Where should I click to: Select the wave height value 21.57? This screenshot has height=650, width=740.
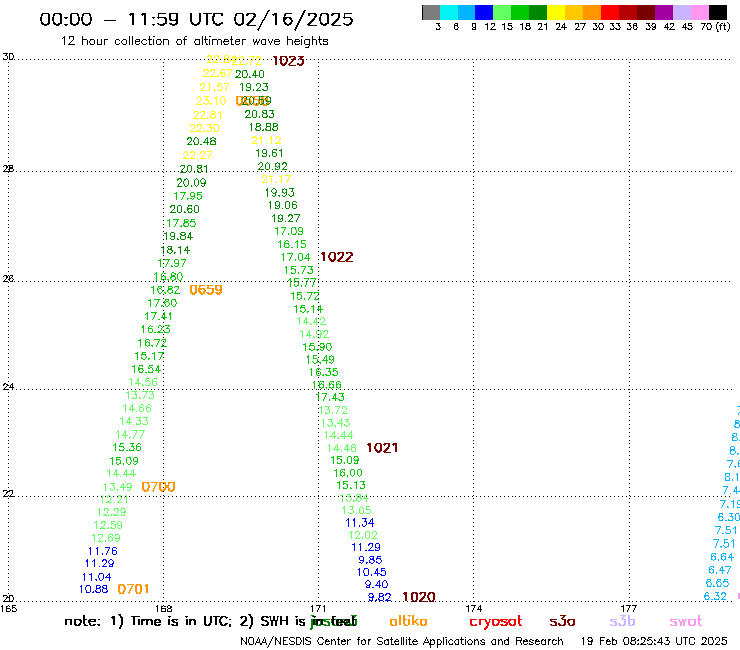214,87
